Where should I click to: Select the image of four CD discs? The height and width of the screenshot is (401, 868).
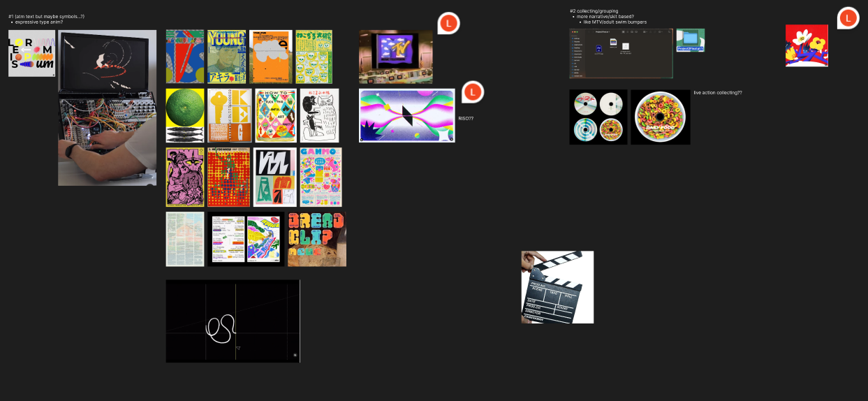coord(598,117)
